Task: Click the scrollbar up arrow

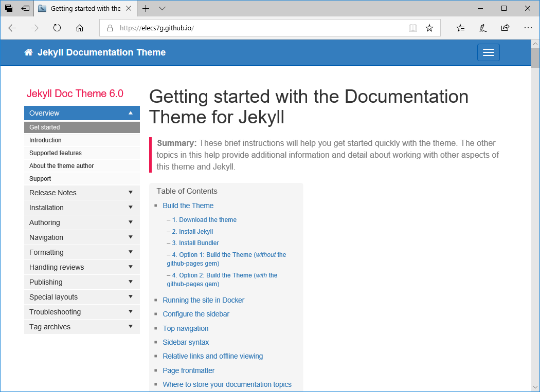Action: click(x=535, y=44)
